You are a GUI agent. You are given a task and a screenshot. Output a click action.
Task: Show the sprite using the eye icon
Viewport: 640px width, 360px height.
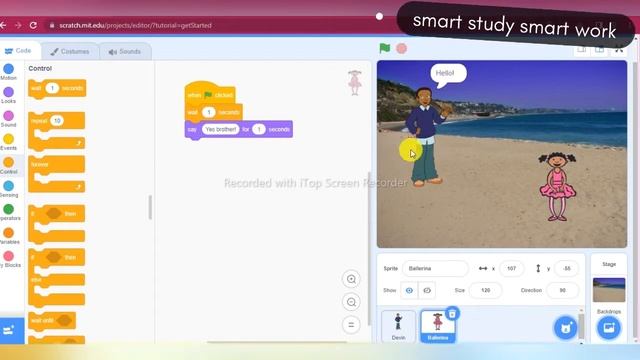point(409,290)
